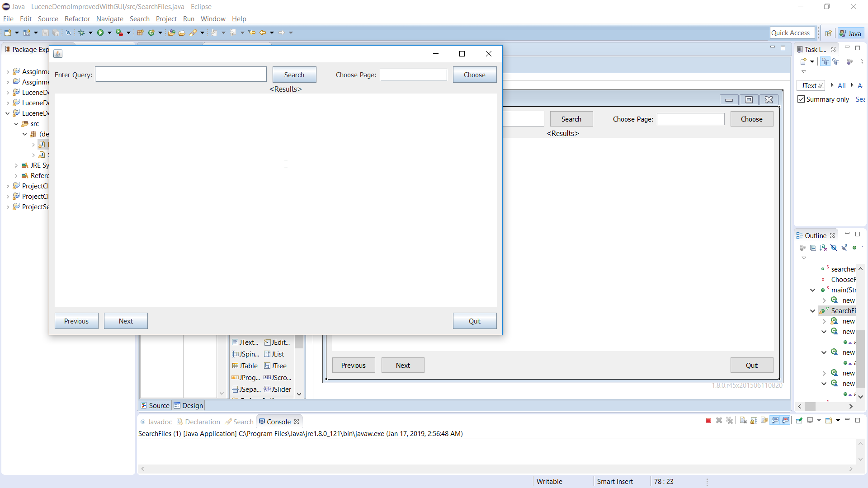This screenshot has width=868, height=488.
Task: Click the Previous button in the results window
Action: 354,365
